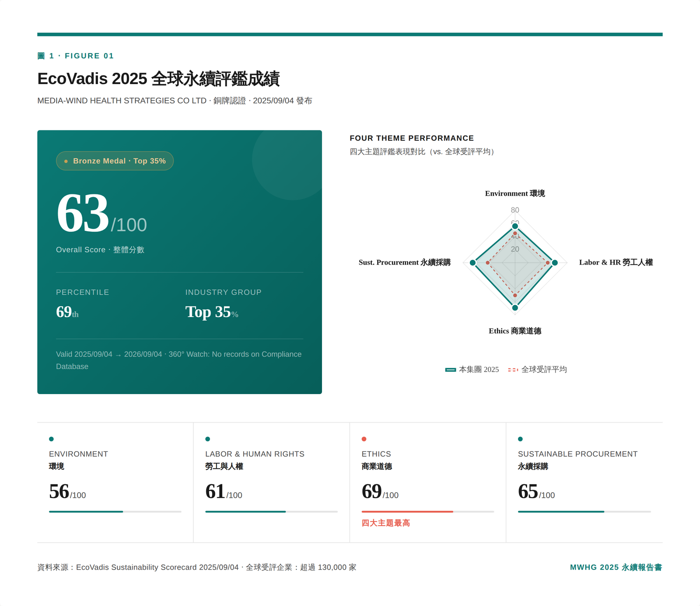Viewport: 700px width, 606px height.
Task: Click the ENVIRONMENT card heading
Action: (78, 454)
